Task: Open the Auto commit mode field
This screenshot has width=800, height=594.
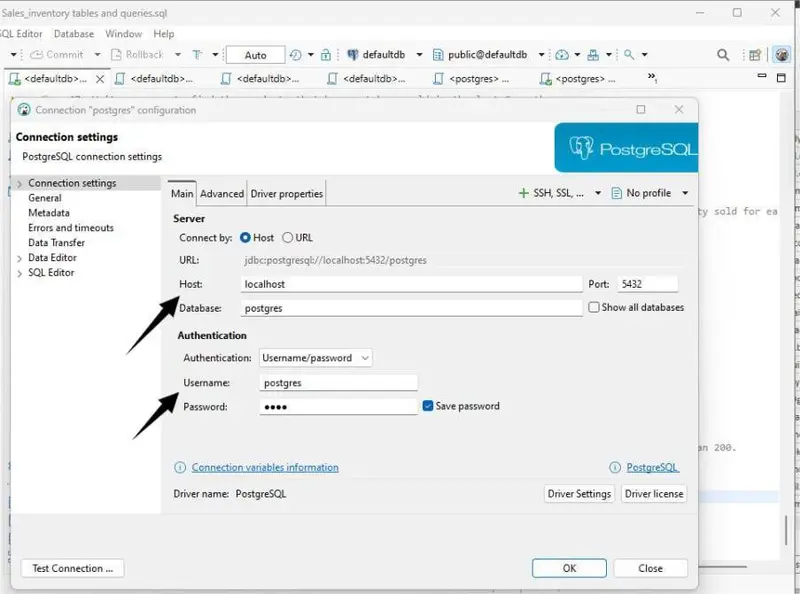Action: tap(255, 55)
